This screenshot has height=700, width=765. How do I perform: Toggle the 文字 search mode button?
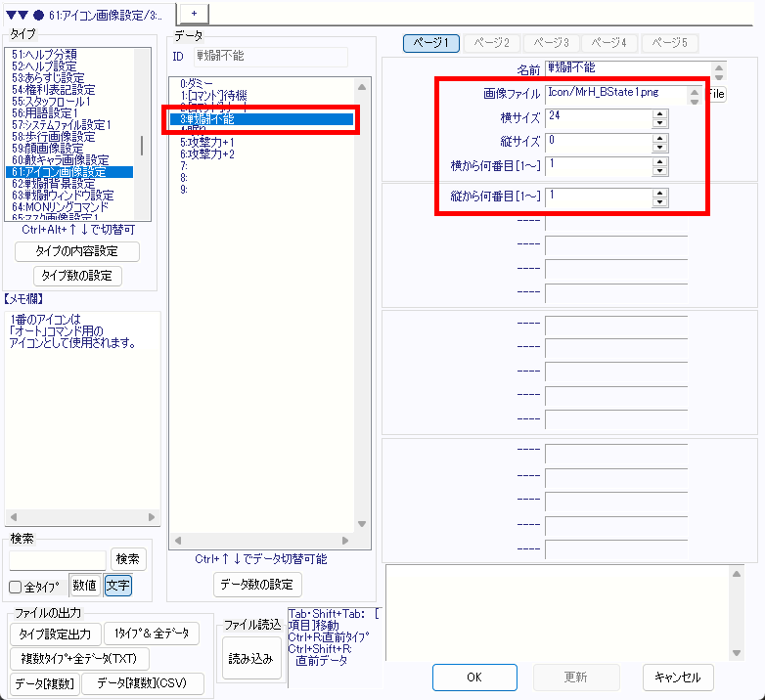click(117, 586)
